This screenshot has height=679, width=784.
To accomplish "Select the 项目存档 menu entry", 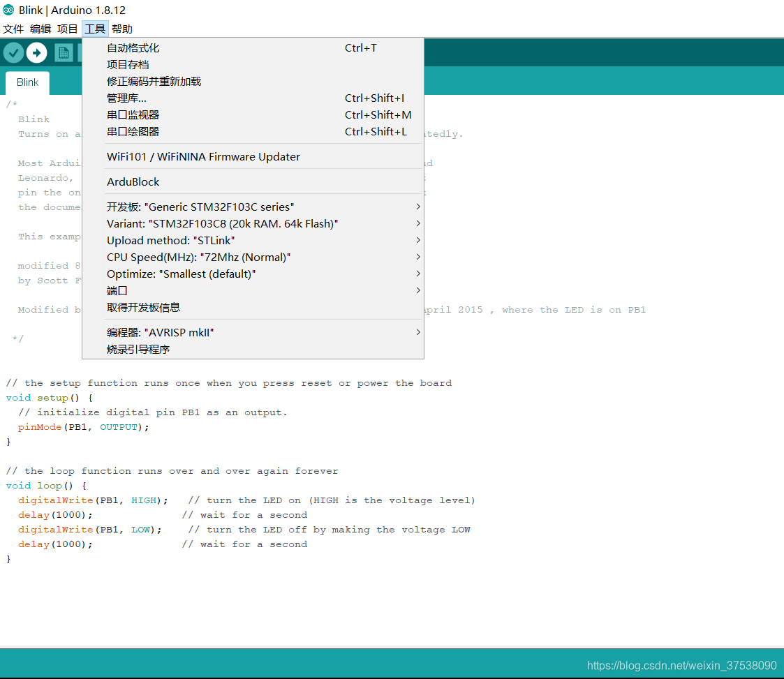I will point(253,64).
